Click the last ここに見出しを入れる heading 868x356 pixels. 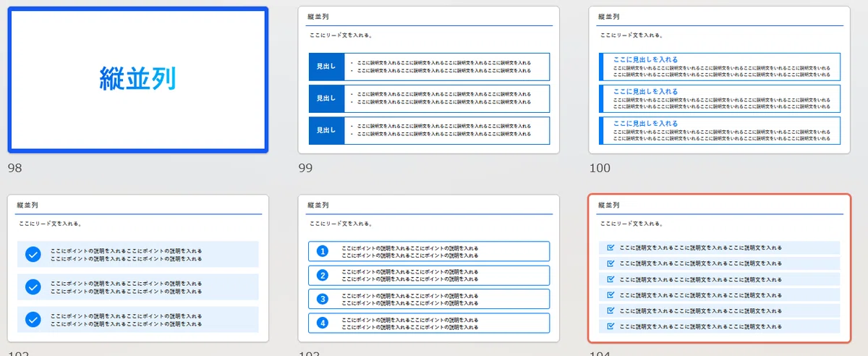[645, 124]
